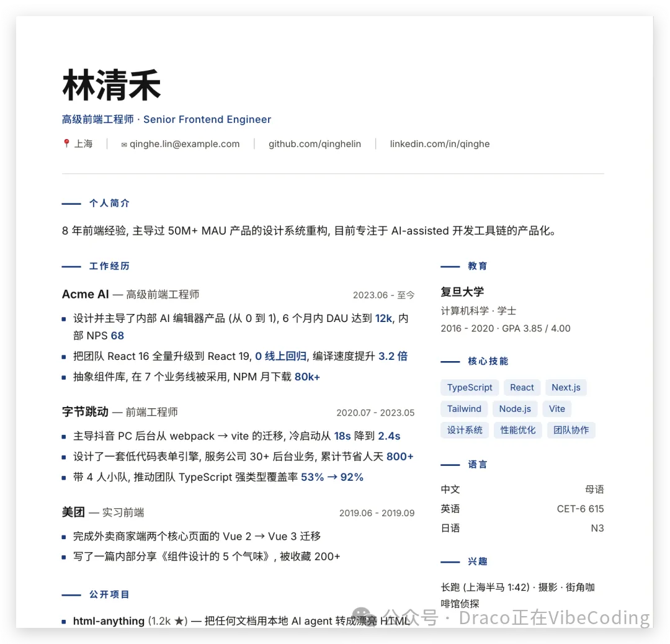
Task: Select the 工作经历 section heading
Action: (x=109, y=266)
